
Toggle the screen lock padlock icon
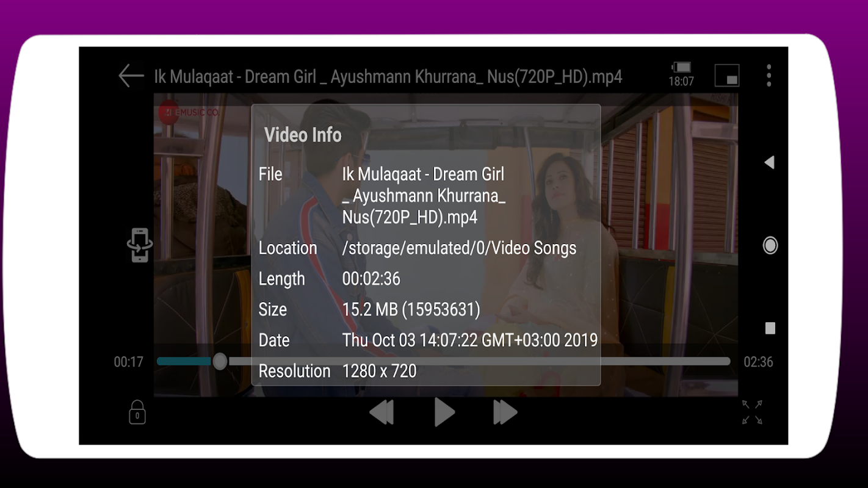coord(137,412)
